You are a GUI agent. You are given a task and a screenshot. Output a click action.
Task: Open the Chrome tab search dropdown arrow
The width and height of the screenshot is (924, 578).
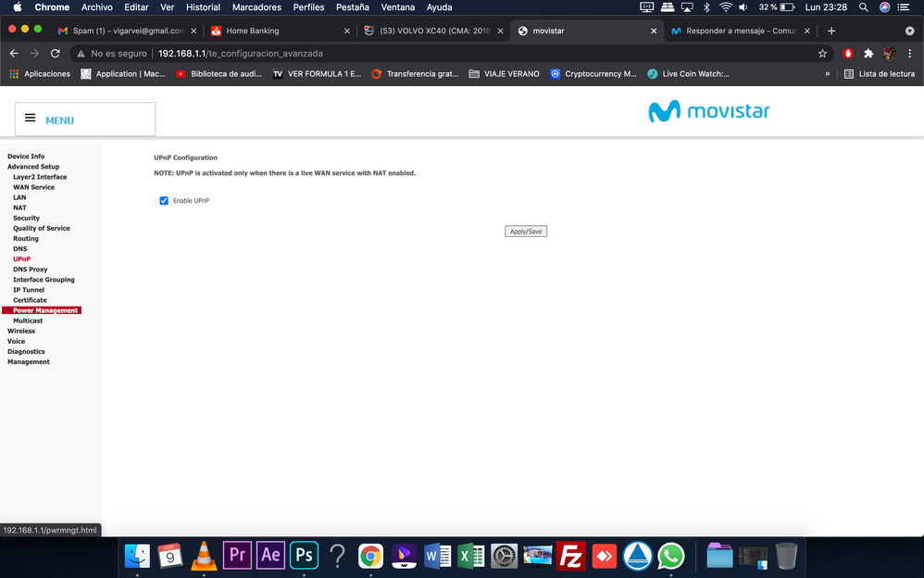coord(909,31)
